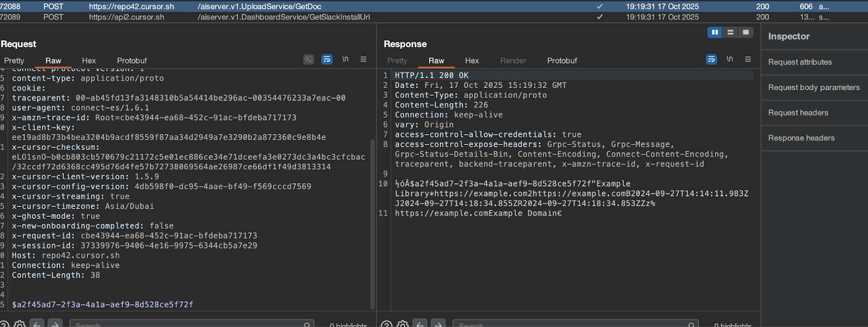Click the Content-Length: 226 response header

[442, 105]
